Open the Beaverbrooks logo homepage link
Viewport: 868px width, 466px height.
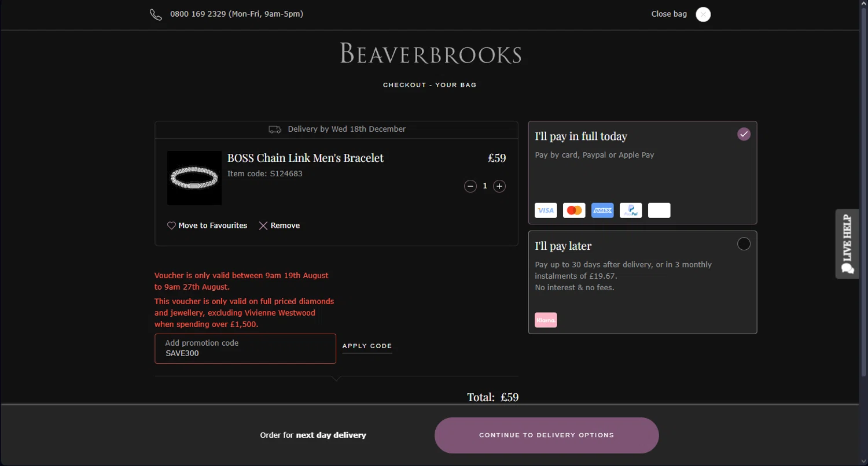pyautogui.click(x=431, y=54)
